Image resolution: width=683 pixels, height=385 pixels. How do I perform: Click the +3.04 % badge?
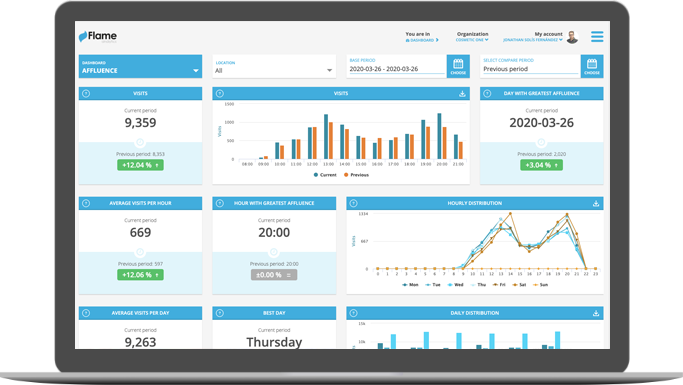541,165
